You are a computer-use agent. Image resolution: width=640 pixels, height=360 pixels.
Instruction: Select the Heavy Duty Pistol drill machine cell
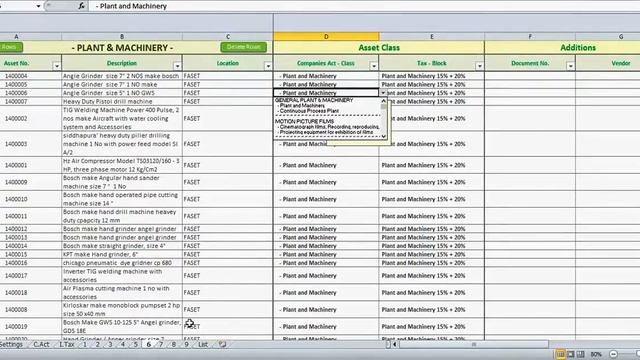122,101
